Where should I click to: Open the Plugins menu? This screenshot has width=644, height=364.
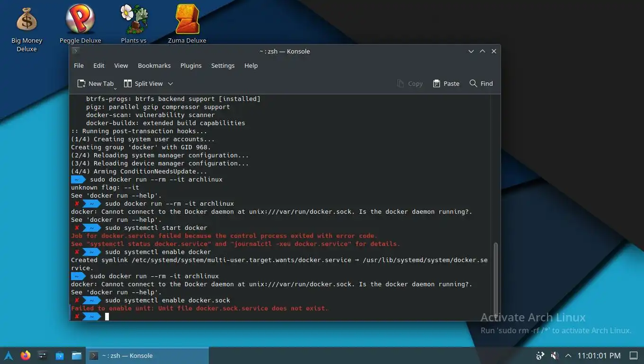(191, 65)
